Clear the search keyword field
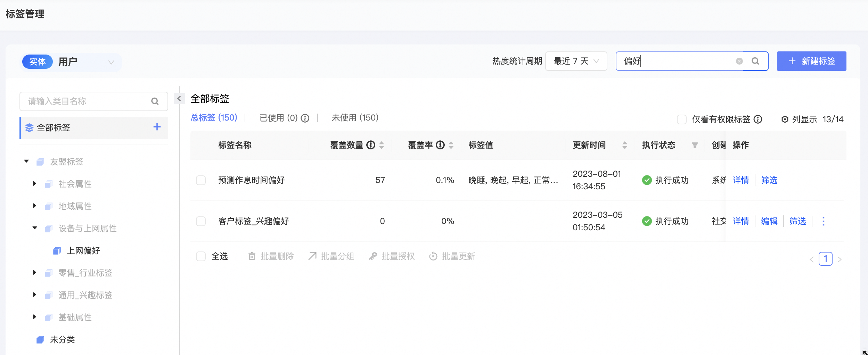 pyautogui.click(x=739, y=61)
